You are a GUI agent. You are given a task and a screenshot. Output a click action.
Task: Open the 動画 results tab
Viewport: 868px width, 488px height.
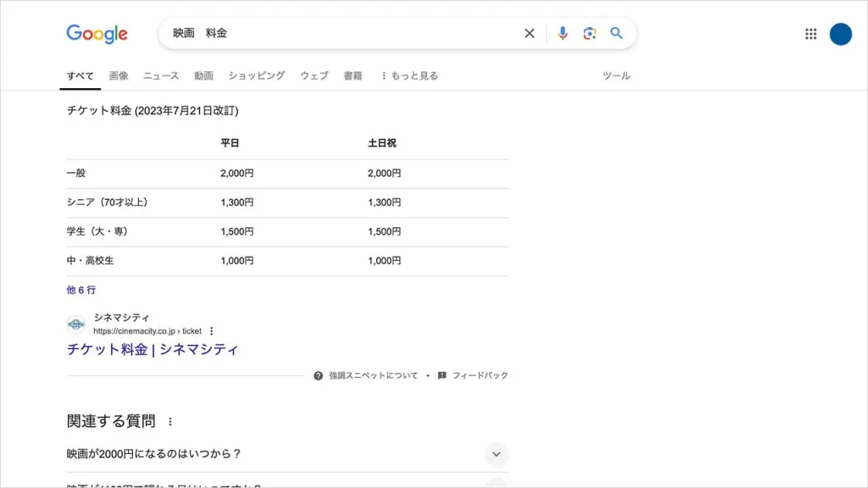pyautogui.click(x=203, y=75)
